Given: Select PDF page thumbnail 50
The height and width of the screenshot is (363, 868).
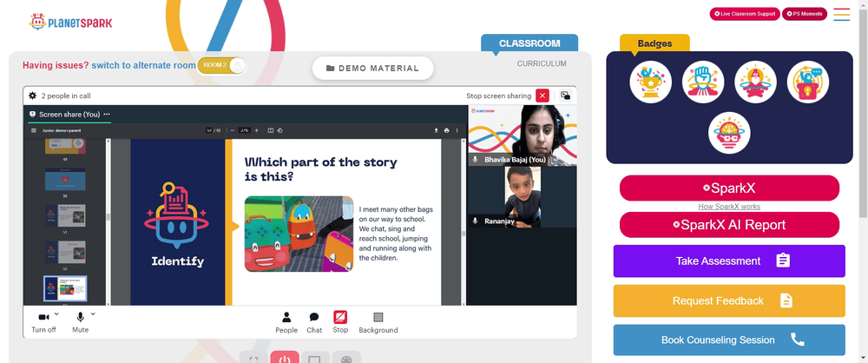Looking at the screenshot, I should pyautogui.click(x=65, y=180).
